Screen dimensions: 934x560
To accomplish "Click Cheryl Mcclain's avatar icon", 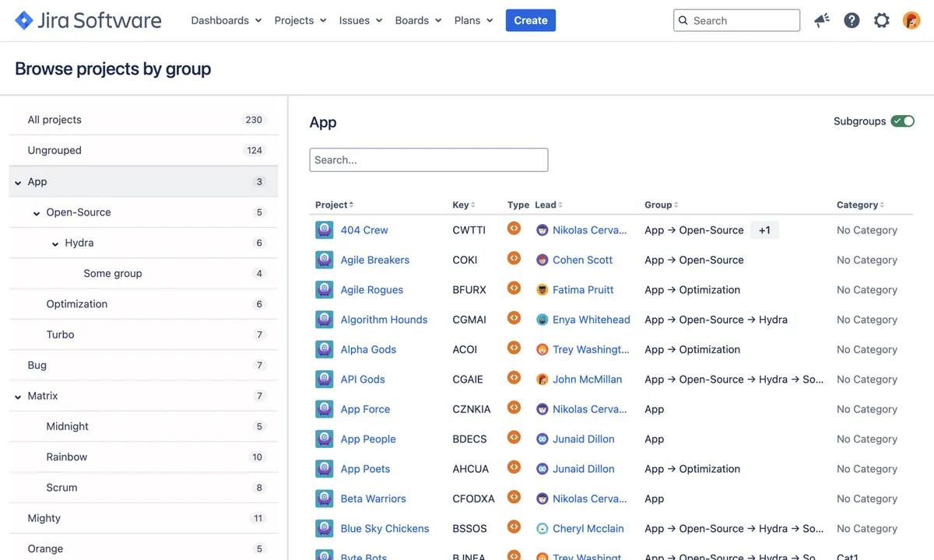I will coord(542,529).
